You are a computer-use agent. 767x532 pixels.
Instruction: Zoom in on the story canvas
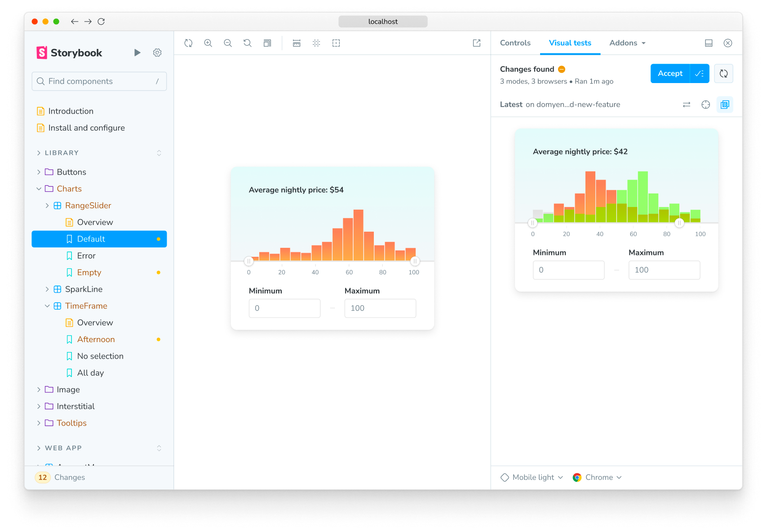pyautogui.click(x=208, y=43)
